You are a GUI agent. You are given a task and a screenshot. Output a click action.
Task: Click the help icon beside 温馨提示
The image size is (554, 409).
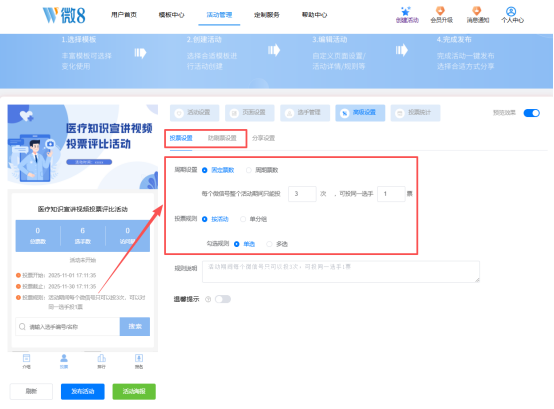[x=208, y=300]
